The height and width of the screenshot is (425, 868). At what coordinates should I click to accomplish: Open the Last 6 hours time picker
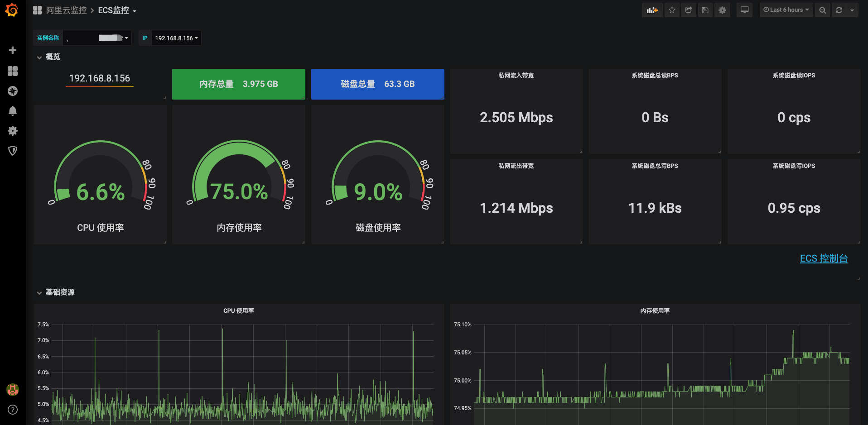coord(786,10)
